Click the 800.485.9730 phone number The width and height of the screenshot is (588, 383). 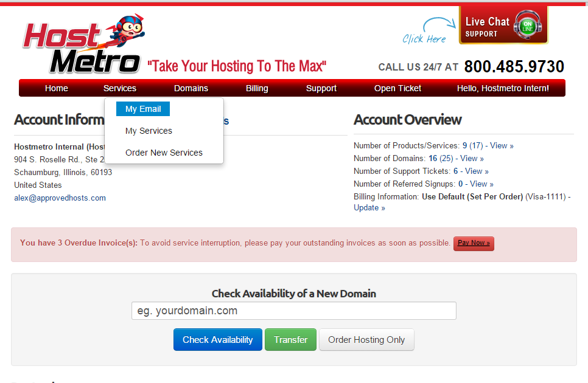click(x=514, y=67)
